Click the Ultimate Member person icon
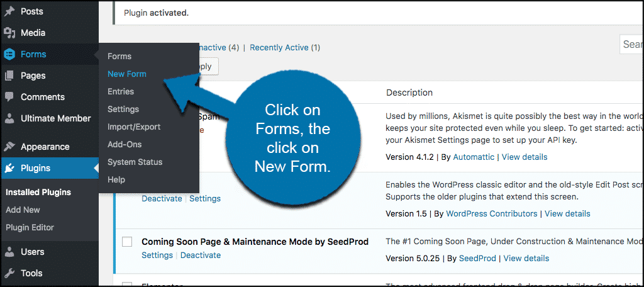This screenshot has width=644, height=287. pos(9,118)
